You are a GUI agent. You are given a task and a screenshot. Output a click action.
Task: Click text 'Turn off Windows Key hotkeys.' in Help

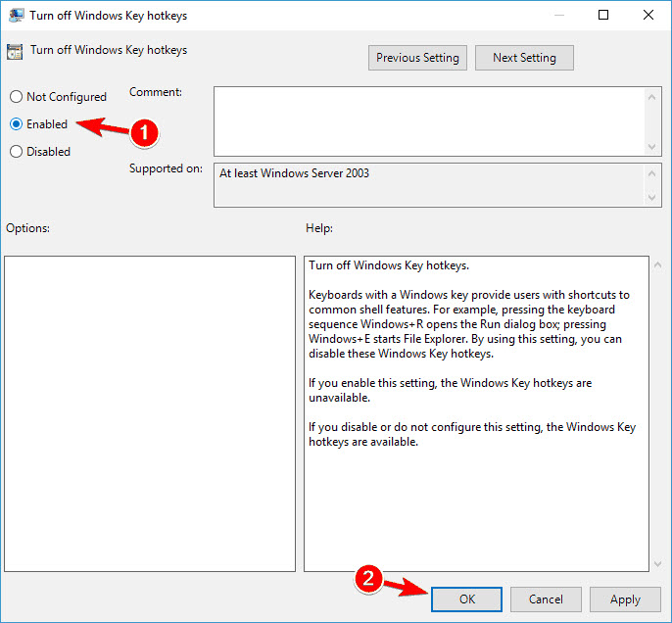click(389, 265)
